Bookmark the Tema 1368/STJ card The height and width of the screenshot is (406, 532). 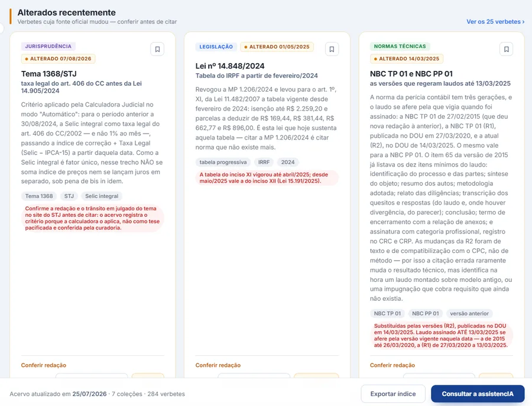157,49
